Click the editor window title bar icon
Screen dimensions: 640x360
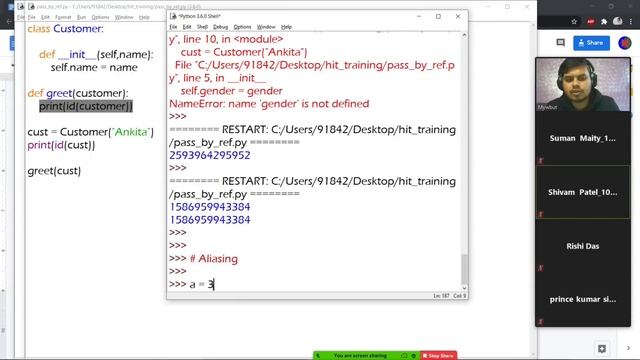[x=31, y=7]
